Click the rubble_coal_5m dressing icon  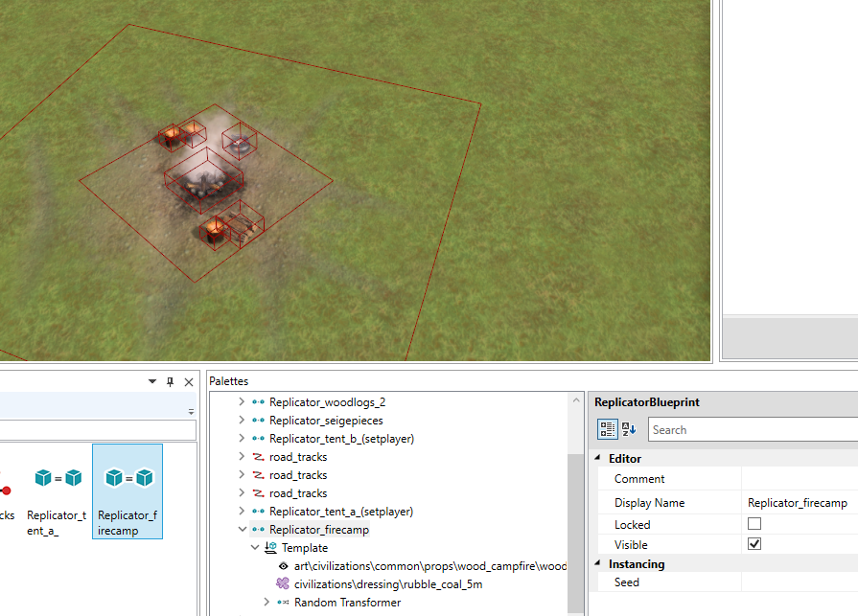(x=283, y=583)
